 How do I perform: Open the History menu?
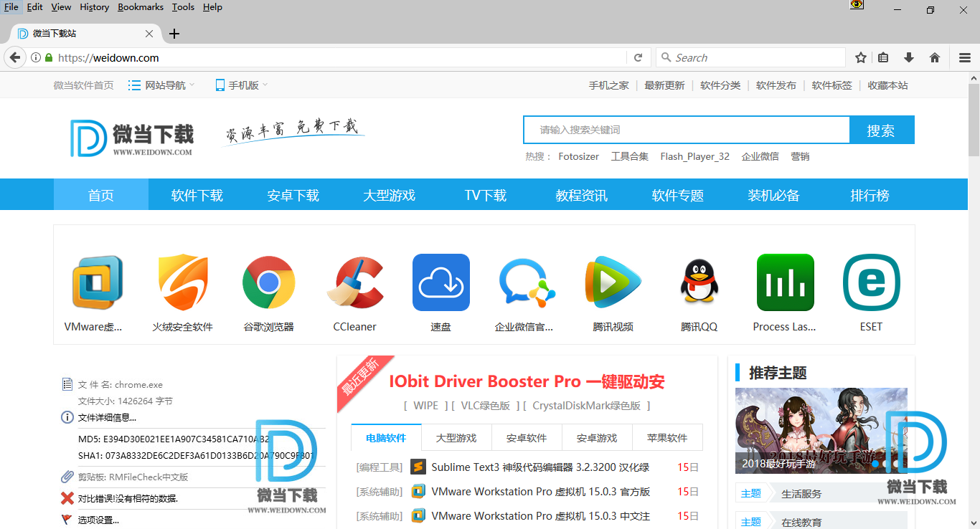pos(95,7)
